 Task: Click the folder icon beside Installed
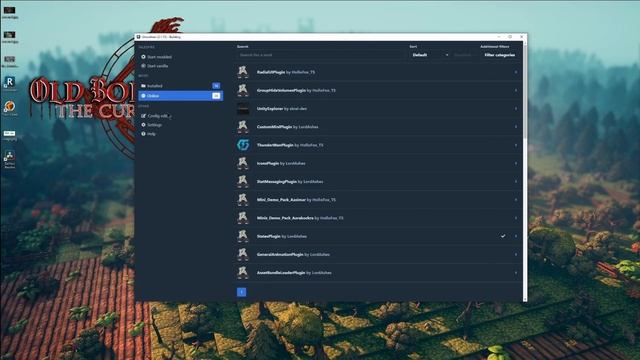coord(143,86)
